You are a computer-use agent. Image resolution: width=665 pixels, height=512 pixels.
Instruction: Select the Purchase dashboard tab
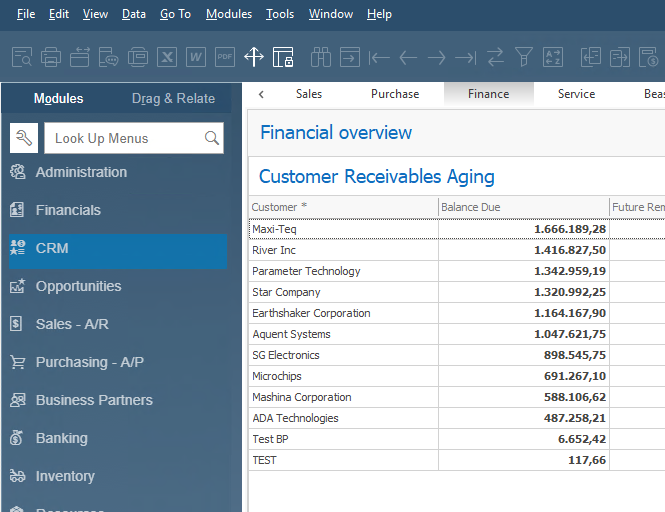(395, 94)
